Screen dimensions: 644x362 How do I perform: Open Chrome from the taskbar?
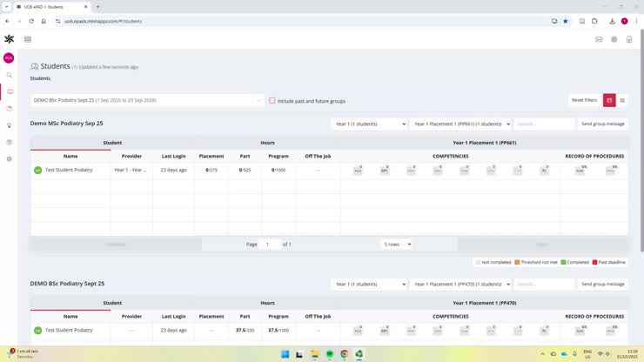tap(344, 354)
